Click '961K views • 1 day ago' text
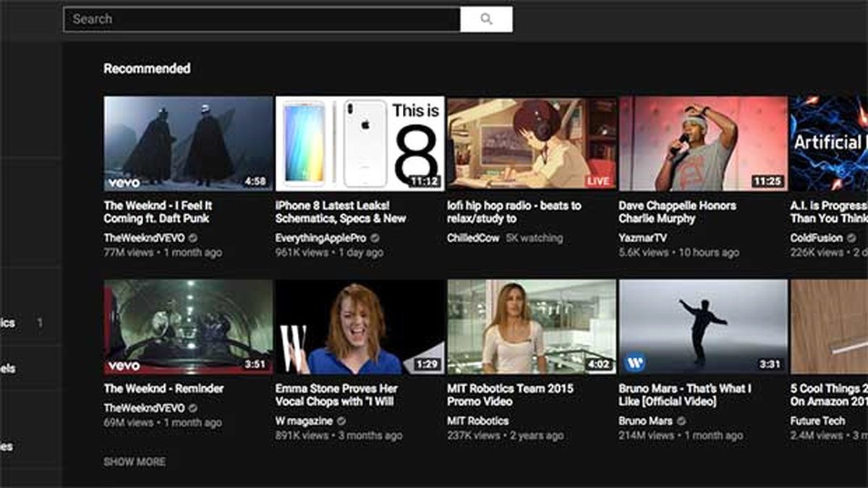 tap(329, 252)
